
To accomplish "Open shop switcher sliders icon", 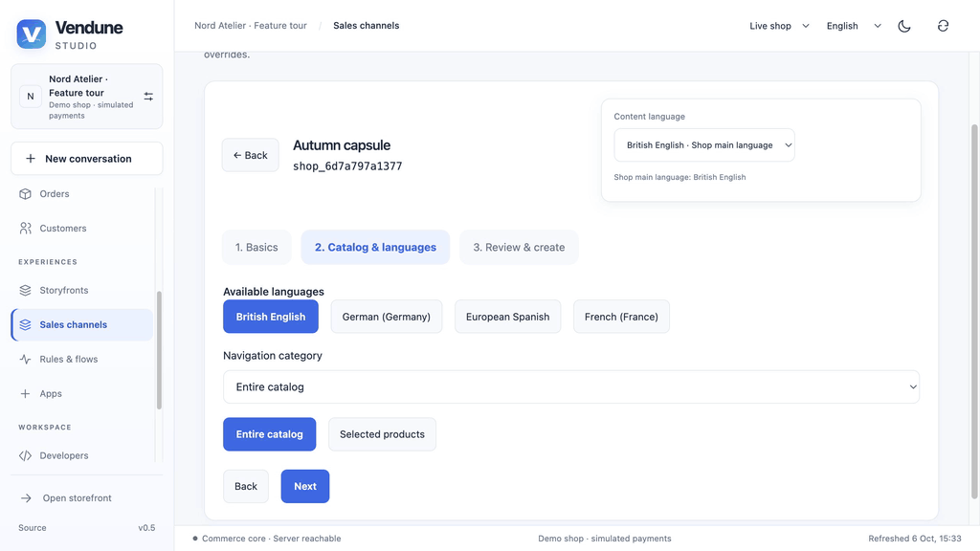I will point(148,97).
